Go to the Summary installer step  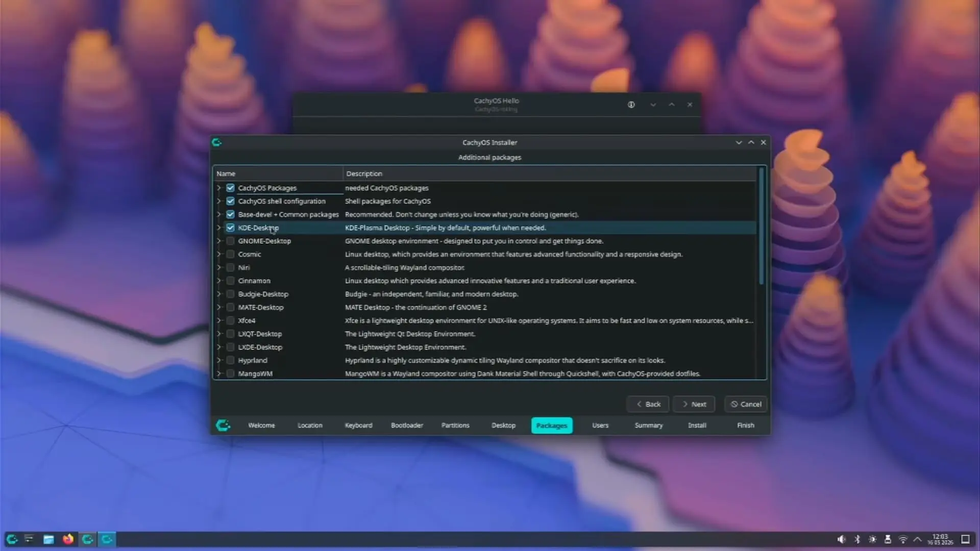click(x=649, y=425)
